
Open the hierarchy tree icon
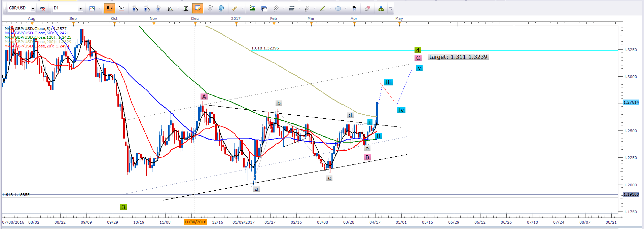[x=381, y=8]
